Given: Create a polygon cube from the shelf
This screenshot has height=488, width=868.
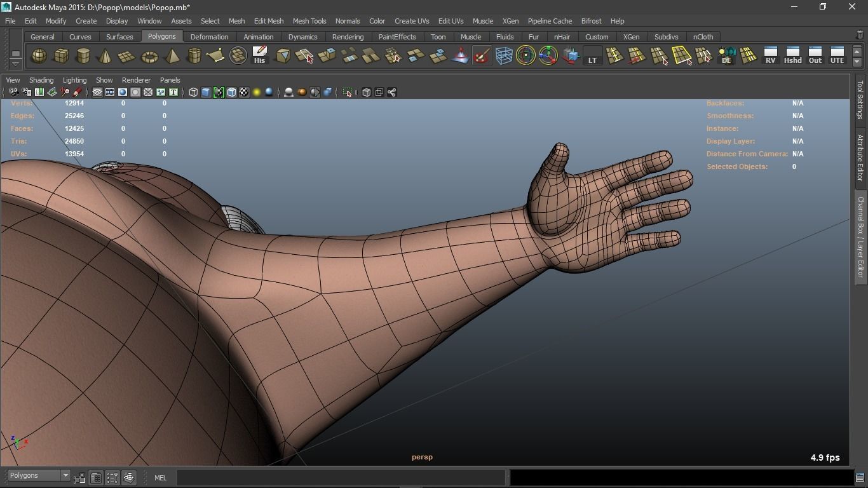Looking at the screenshot, I should coord(61,56).
